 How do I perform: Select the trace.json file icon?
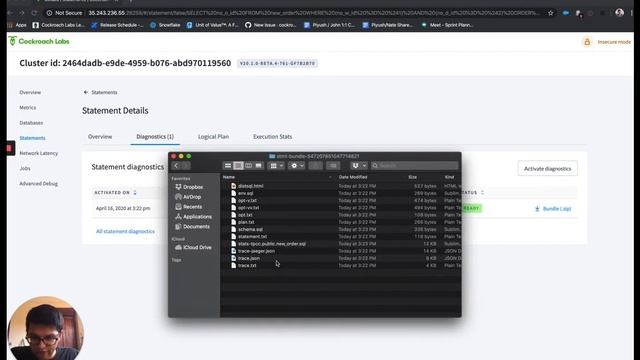233,258
